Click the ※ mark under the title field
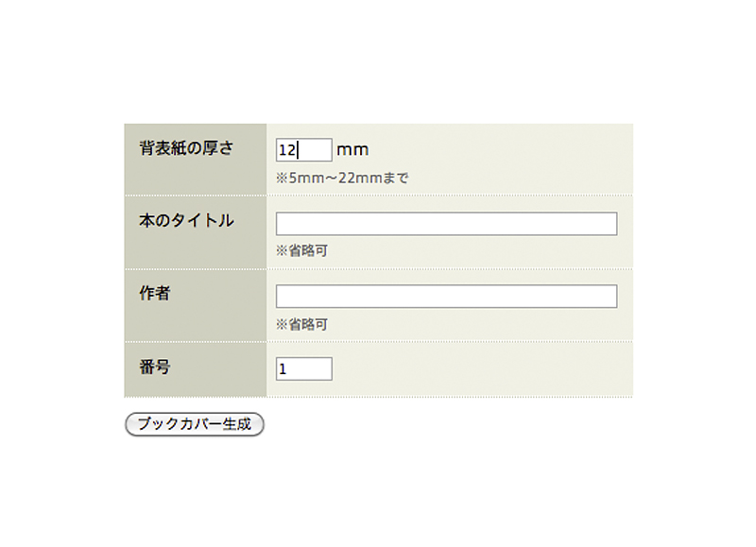 pos(282,250)
